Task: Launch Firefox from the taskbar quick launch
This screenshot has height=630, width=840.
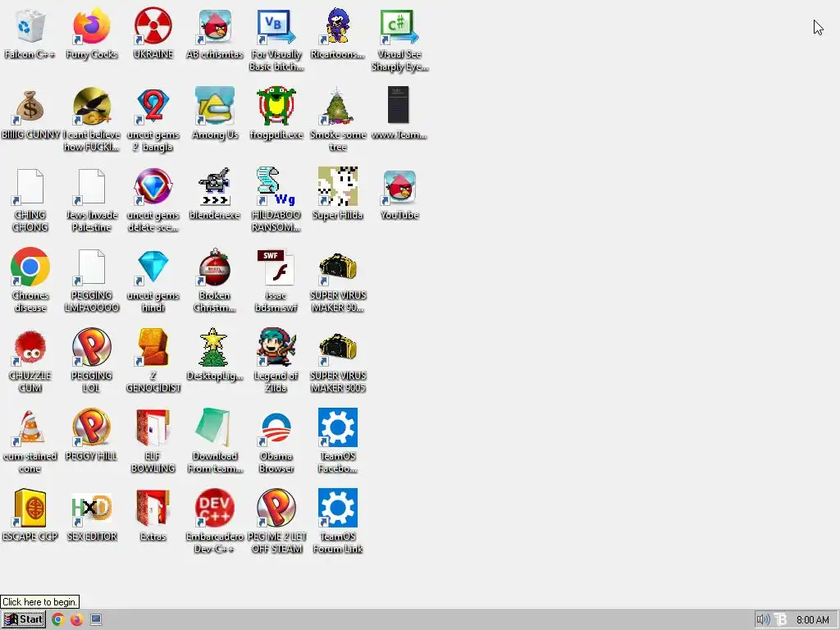Action: 76,619
